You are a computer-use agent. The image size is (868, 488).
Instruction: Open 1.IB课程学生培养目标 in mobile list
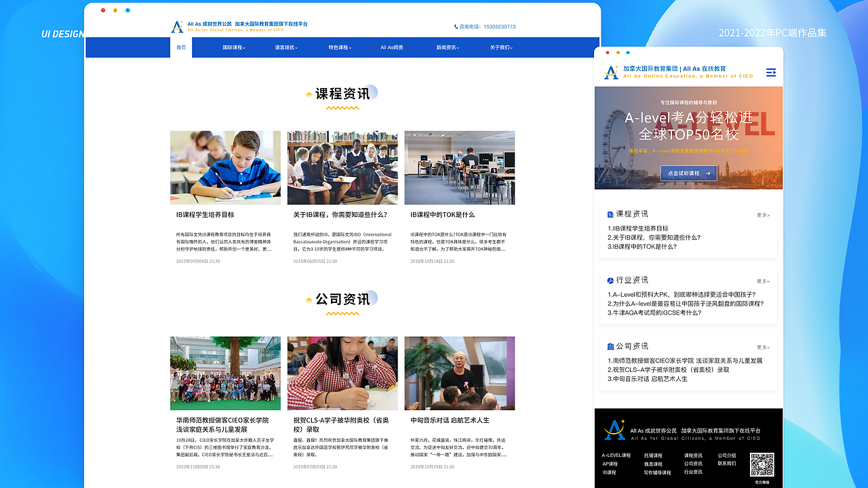pos(638,228)
